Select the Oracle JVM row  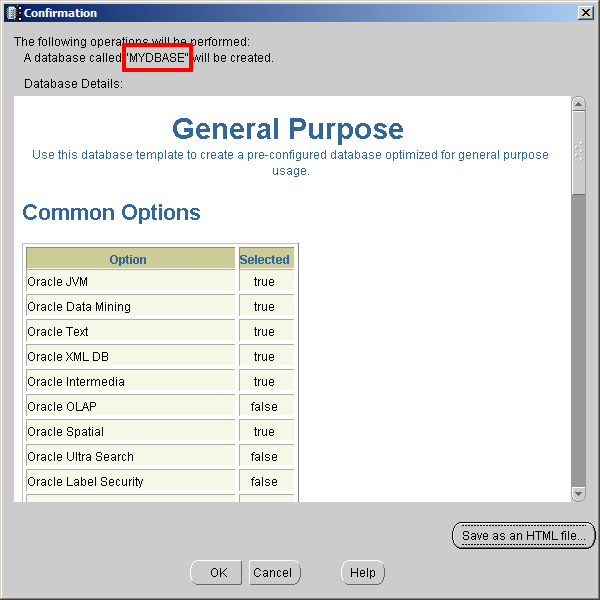[160, 282]
